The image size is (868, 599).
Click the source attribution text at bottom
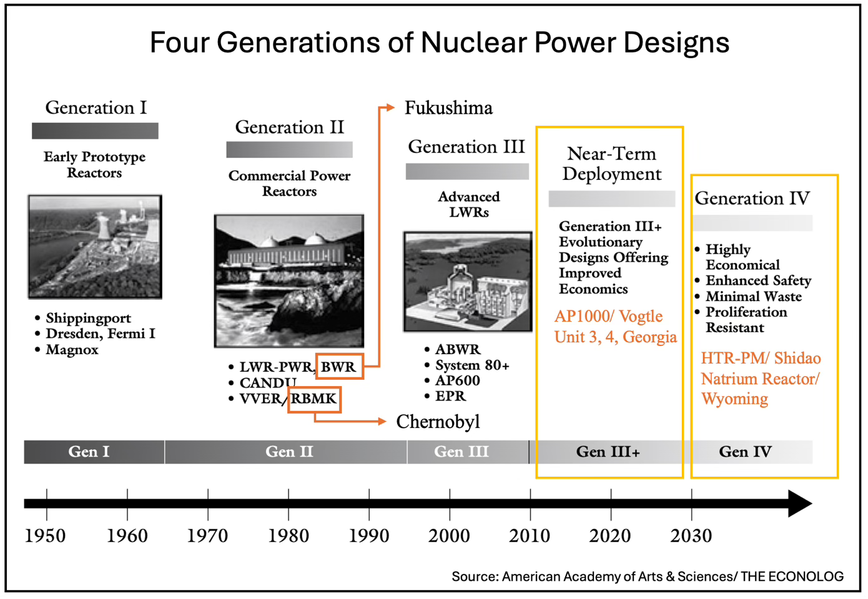[648, 576]
